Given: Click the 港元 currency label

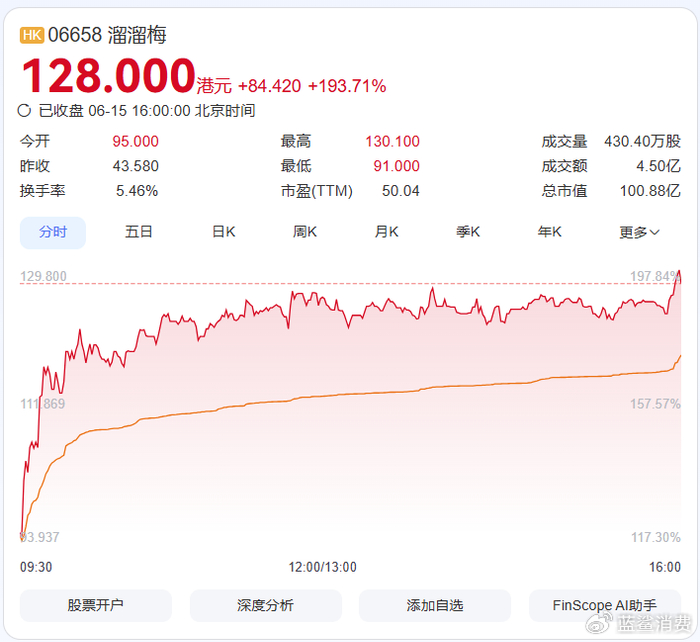Looking at the screenshot, I should [x=214, y=86].
